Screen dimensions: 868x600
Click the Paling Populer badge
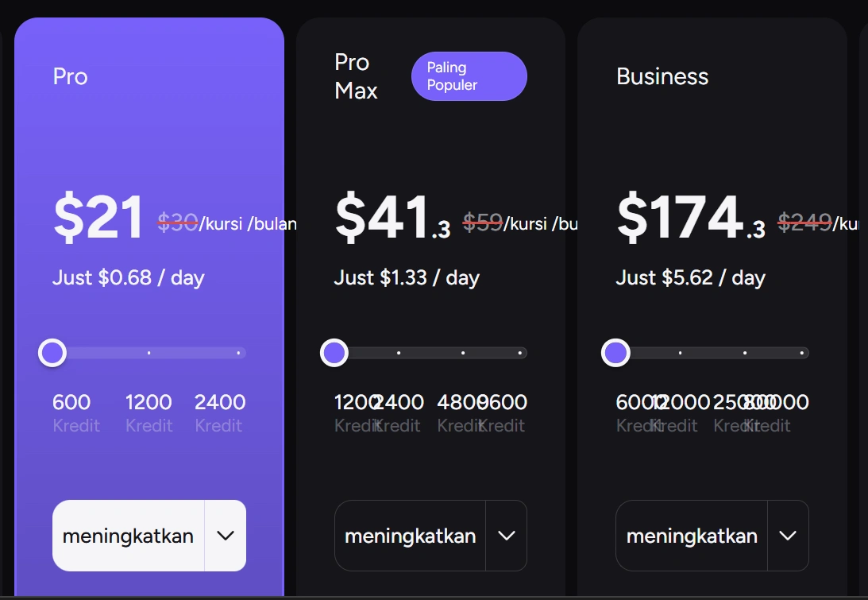[469, 76]
